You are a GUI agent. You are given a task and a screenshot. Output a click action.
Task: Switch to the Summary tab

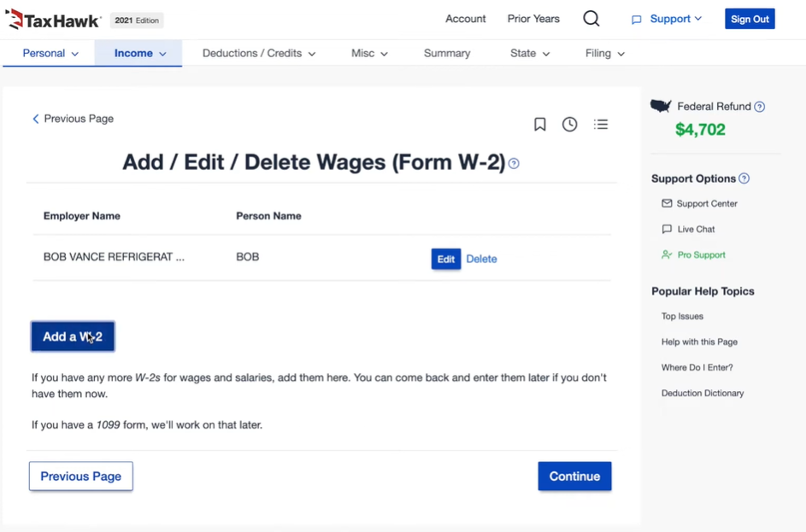click(x=446, y=52)
